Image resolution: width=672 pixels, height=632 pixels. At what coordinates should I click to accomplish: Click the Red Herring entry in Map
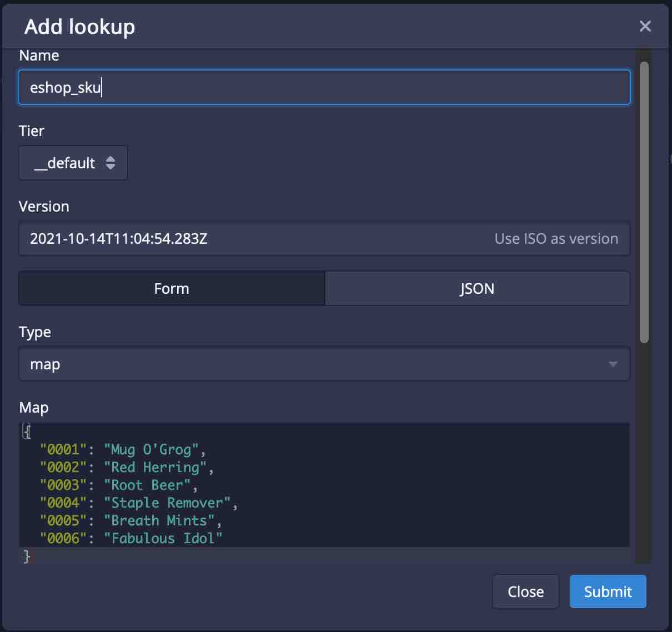pyautogui.click(x=154, y=467)
